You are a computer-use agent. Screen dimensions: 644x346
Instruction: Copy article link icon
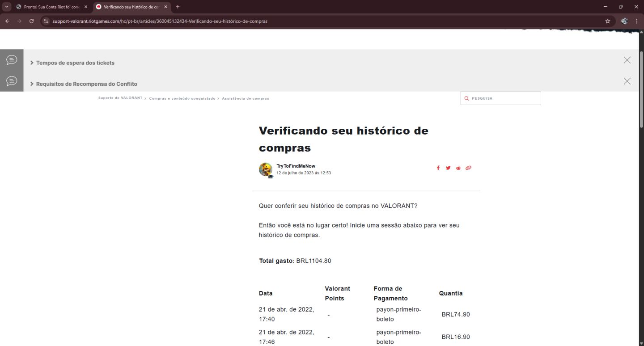468,168
